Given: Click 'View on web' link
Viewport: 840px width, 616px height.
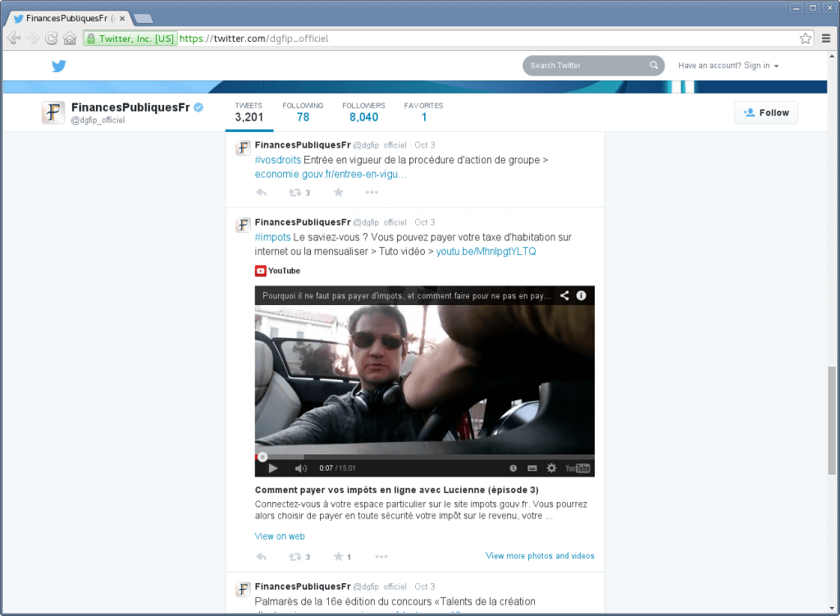Looking at the screenshot, I should (x=280, y=536).
